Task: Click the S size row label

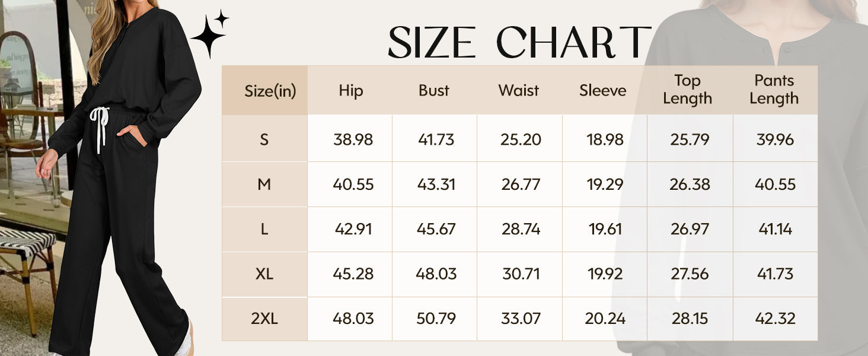Action: (264, 139)
